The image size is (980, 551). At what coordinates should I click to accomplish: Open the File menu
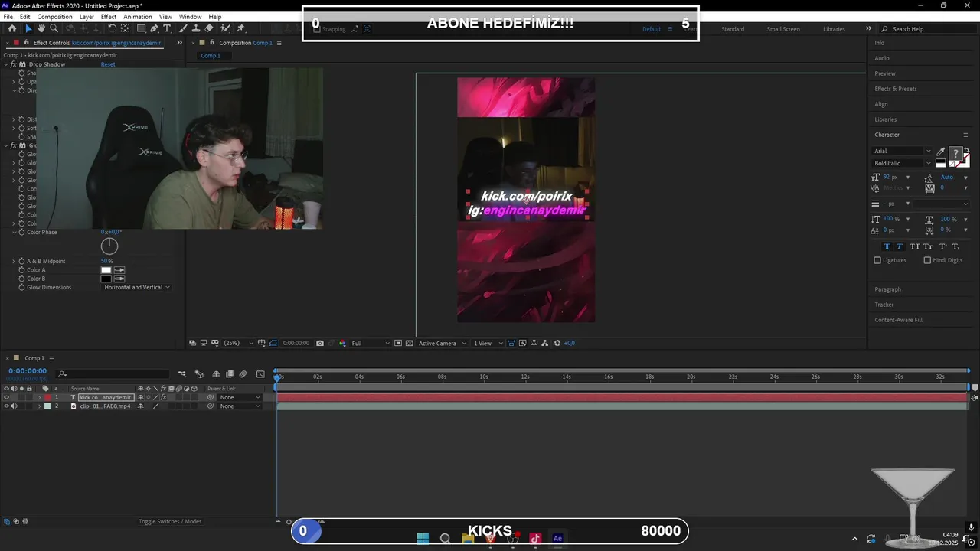click(x=8, y=16)
